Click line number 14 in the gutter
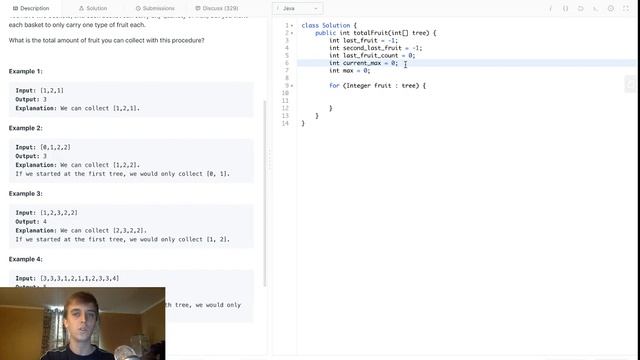 285,123
